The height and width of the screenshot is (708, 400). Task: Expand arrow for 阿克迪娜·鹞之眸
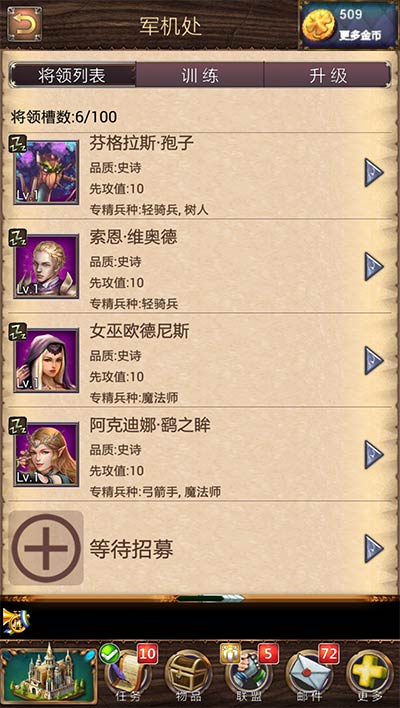[374, 455]
